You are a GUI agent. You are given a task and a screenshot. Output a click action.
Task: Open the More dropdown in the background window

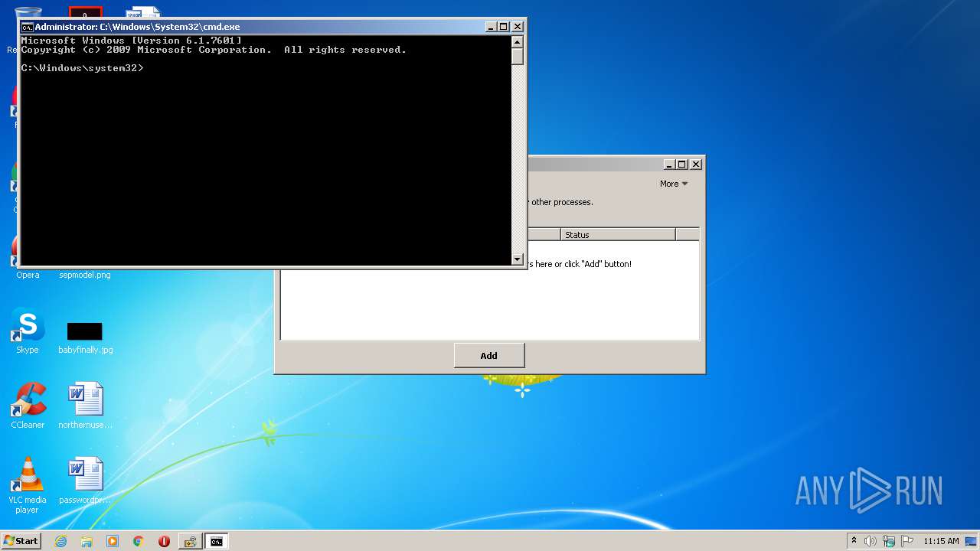tap(674, 184)
